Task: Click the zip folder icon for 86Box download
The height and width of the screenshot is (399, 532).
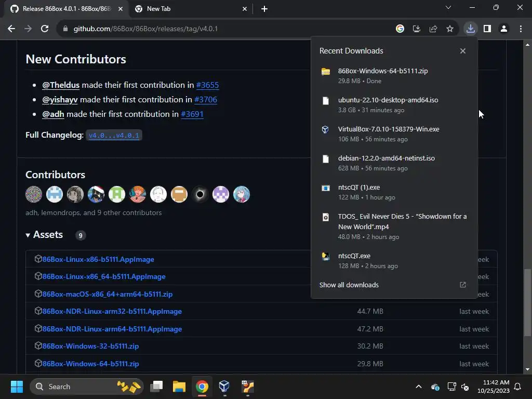Action: tap(326, 71)
